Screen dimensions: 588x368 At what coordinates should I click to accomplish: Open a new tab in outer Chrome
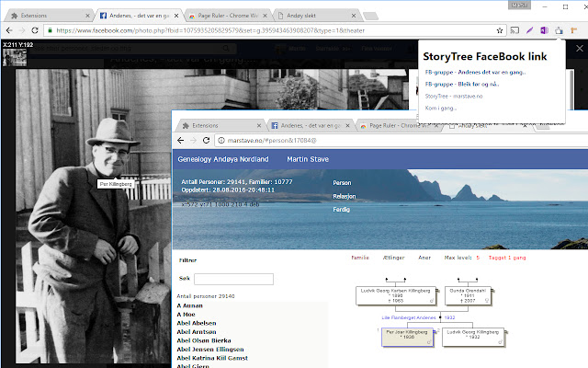[370, 16]
